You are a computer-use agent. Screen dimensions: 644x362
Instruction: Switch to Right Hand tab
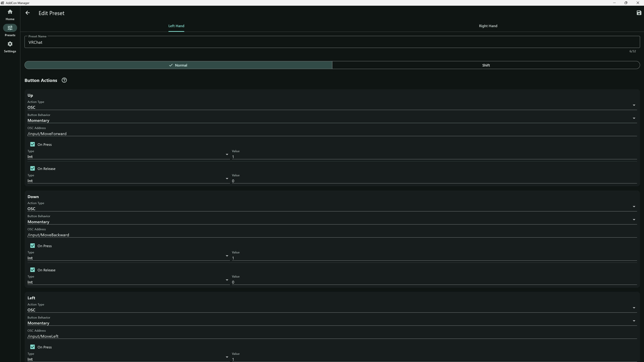[488, 26]
